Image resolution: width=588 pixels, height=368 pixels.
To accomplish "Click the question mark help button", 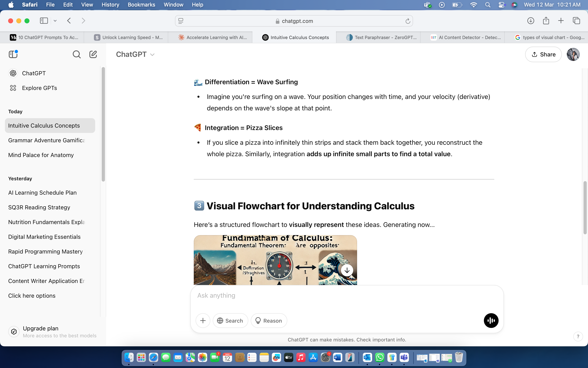I will [x=578, y=336].
